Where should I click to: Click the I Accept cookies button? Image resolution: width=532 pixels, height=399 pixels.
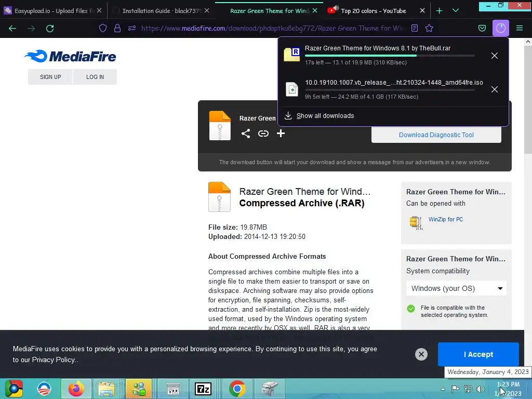point(478,354)
